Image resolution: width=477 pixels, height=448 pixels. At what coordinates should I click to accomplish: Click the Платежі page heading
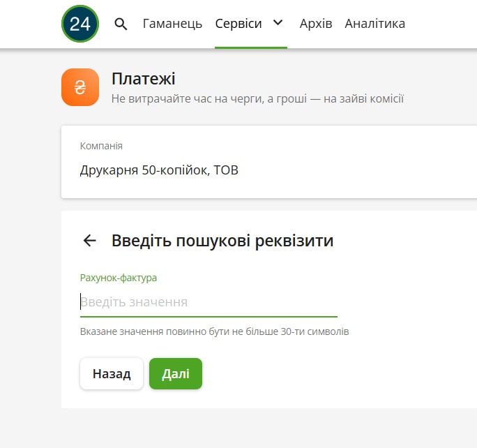[x=143, y=79]
